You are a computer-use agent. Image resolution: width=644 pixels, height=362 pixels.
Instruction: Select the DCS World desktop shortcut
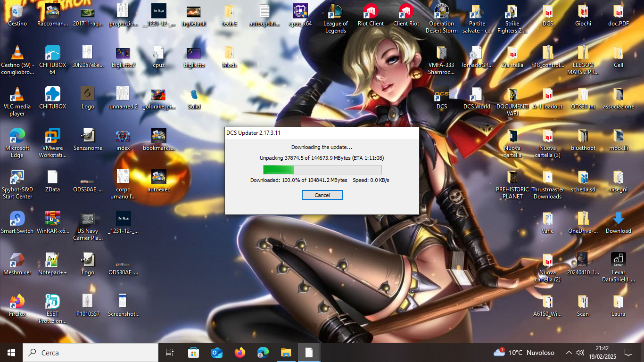(477, 98)
